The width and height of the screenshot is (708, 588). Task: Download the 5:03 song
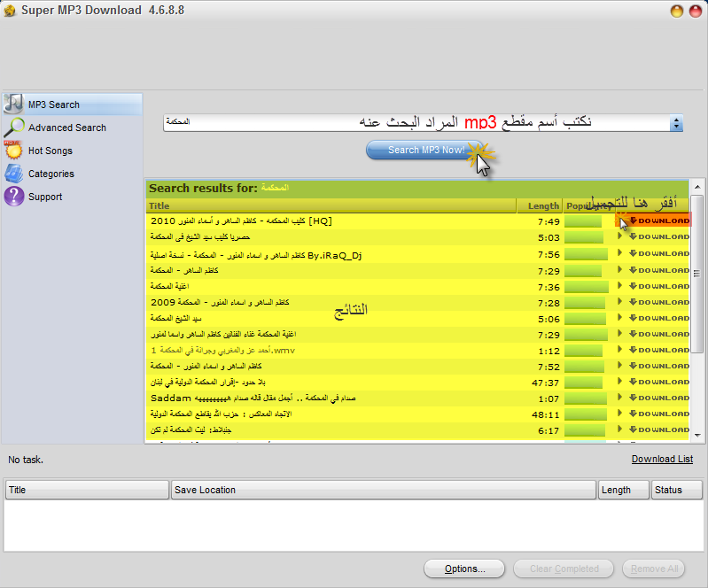(x=659, y=236)
